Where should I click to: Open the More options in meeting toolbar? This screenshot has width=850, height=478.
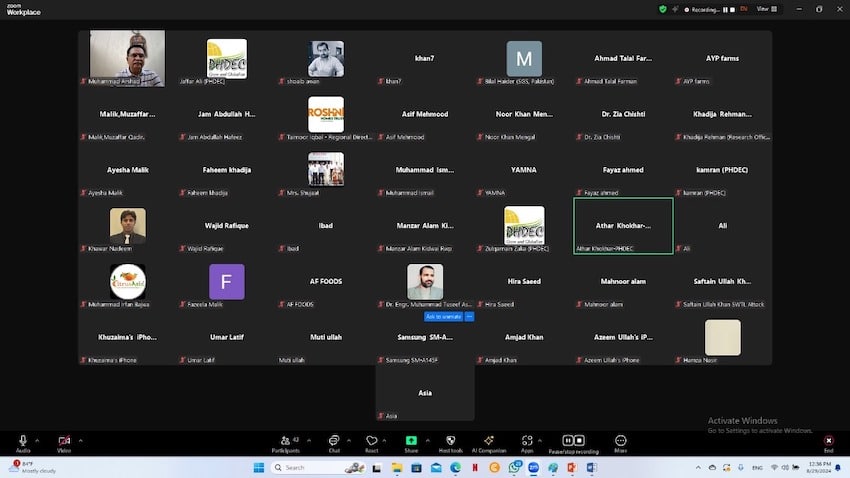click(x=621, y=441)
